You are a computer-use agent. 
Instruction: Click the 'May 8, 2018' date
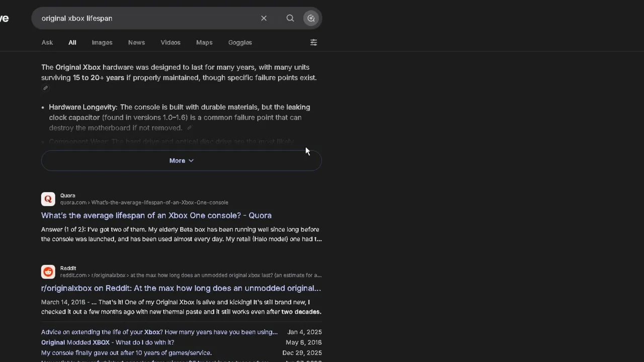[x=304, y=342]
